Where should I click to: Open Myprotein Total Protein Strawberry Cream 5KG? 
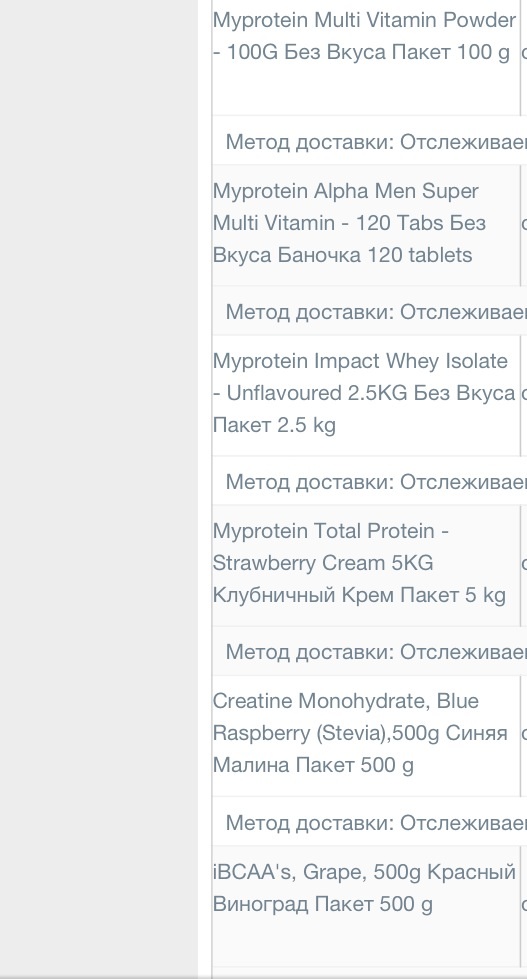point(359,563)
